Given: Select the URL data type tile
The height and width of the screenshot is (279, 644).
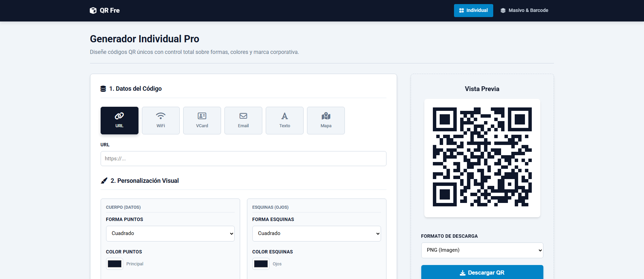Looking at the screenshot, I should click(119, 120).
